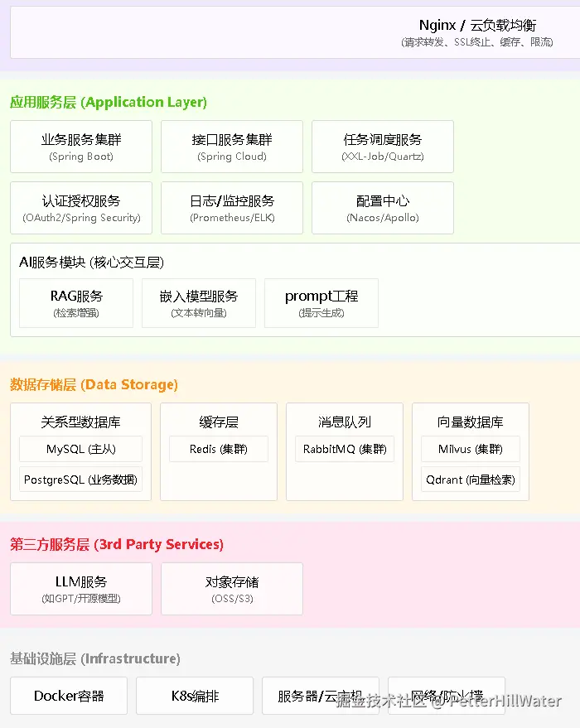580x728 pixels.
Task: Click the 数据存储层 (Data Storage) heading
Action: tap(94, 384)
